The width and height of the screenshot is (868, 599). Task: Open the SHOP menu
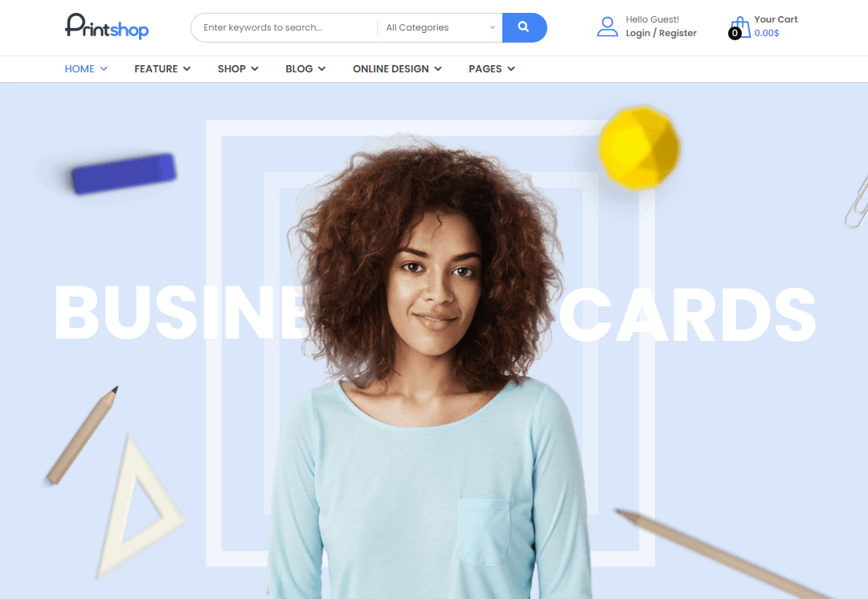pos(238,68)
